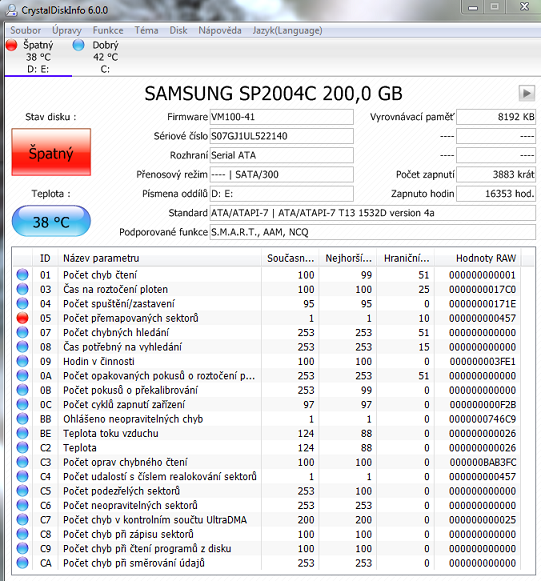This screenshot has width=541, height=581.
Task: Click blue status icon of row BE
Action: click(23, 433)
